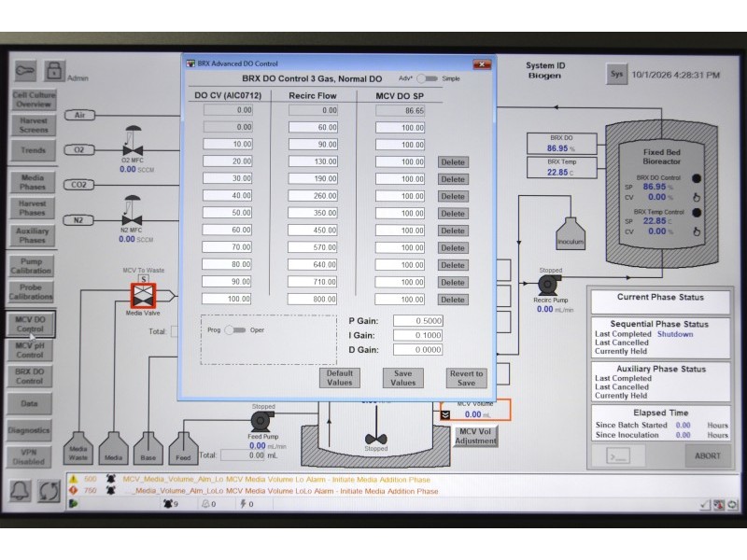Click the MCV DO SP field showing 86.65

(401, 111)
